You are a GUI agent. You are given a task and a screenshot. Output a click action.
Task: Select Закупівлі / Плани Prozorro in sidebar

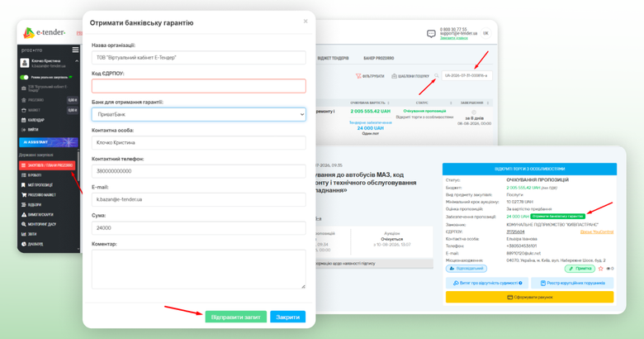[47, 165]
